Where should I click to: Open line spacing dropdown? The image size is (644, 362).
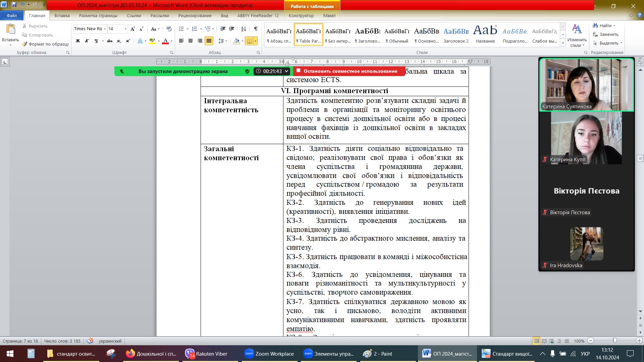tap(223, 41)
